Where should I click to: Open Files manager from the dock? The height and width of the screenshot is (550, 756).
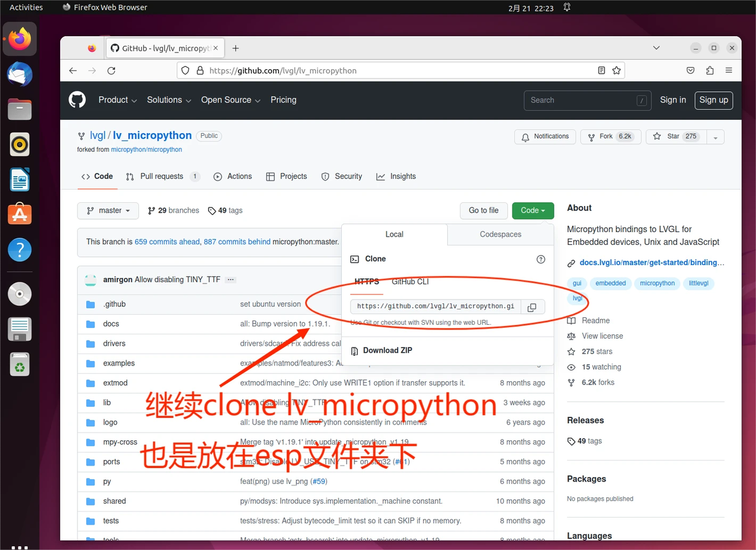(x=20, y=109)
